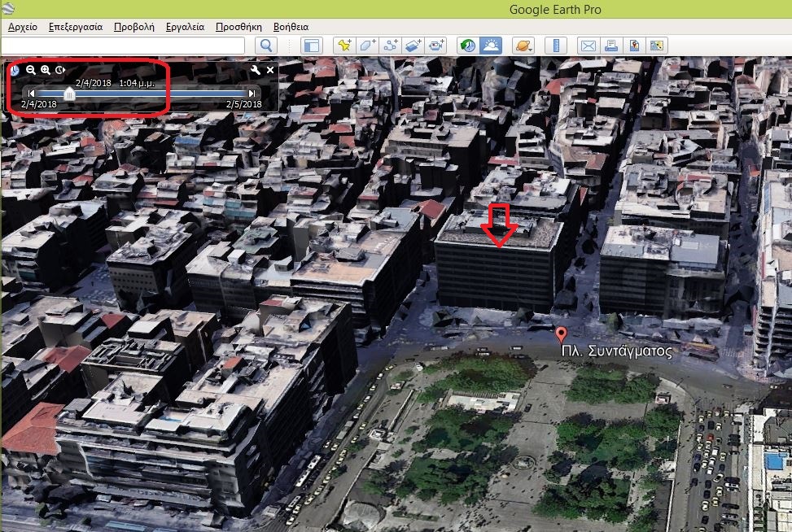The image size is (792, 532).
Task: Click the Google Earth Pro title icon
Action: click(7, 7)
